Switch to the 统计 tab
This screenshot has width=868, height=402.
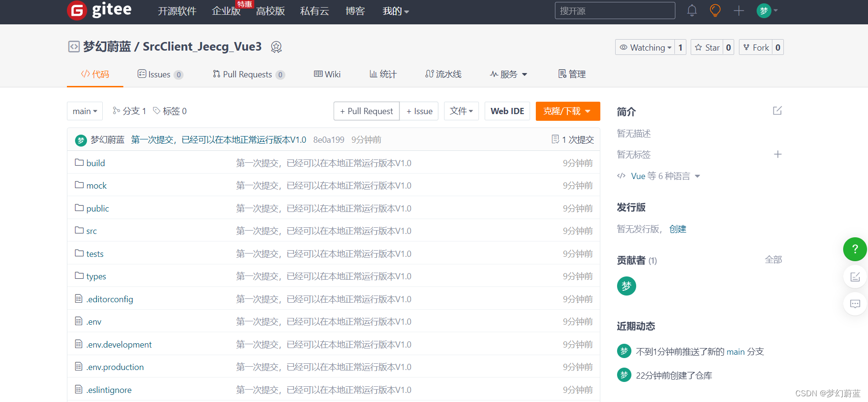383,74
